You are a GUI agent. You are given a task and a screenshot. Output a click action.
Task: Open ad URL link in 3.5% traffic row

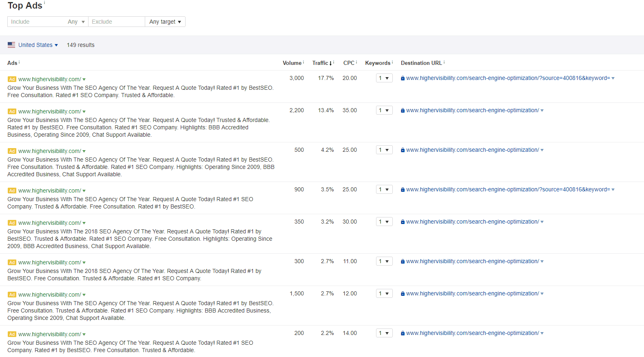click(x=50, y=191)
